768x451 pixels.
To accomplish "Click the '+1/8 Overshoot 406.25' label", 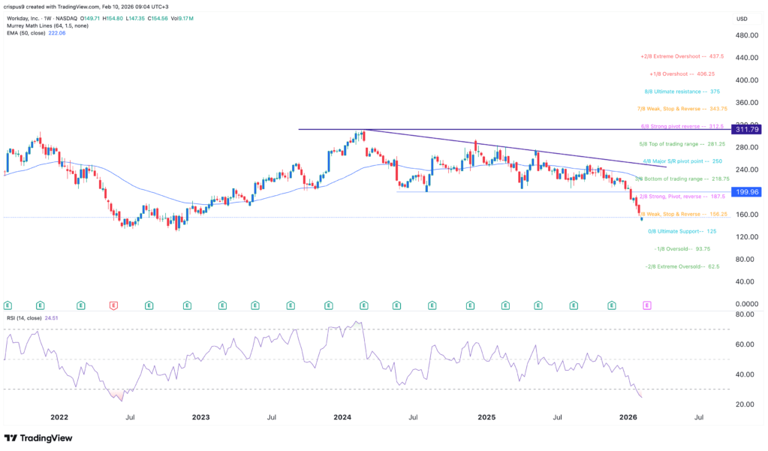I will pyautogui.click(x=682, y=74).
